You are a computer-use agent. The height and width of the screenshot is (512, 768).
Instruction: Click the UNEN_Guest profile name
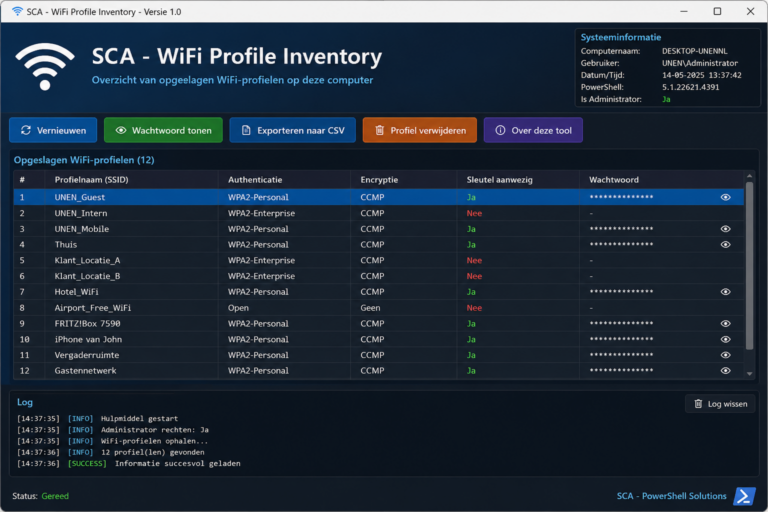pos(80,197)
